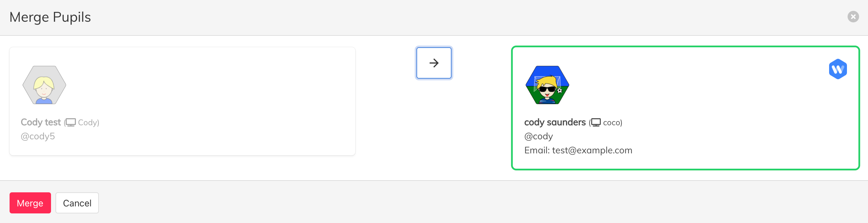This screenshot has width=868, height=223.
Task: Select the green-outlined cody saunders card
Action: (x=685, y=108)
